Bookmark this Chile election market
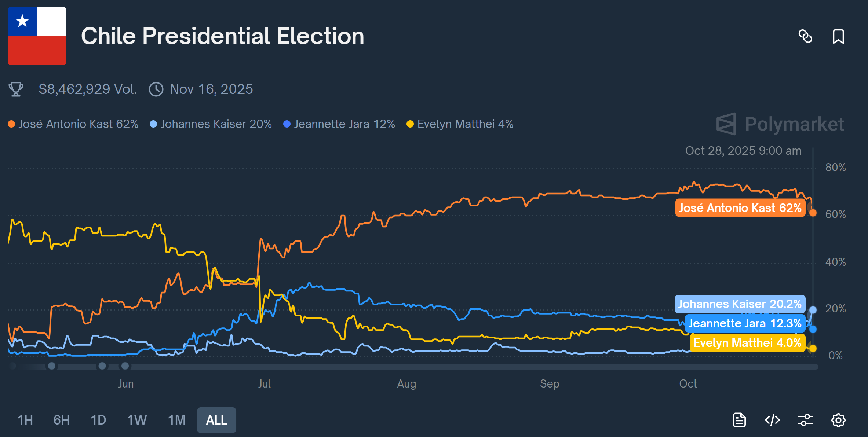This screenshot has height=437, width=868. pos(838,36)
